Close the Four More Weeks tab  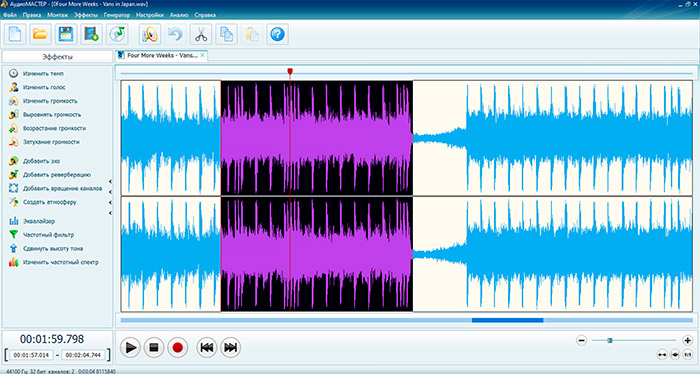(x=202, y=55)
